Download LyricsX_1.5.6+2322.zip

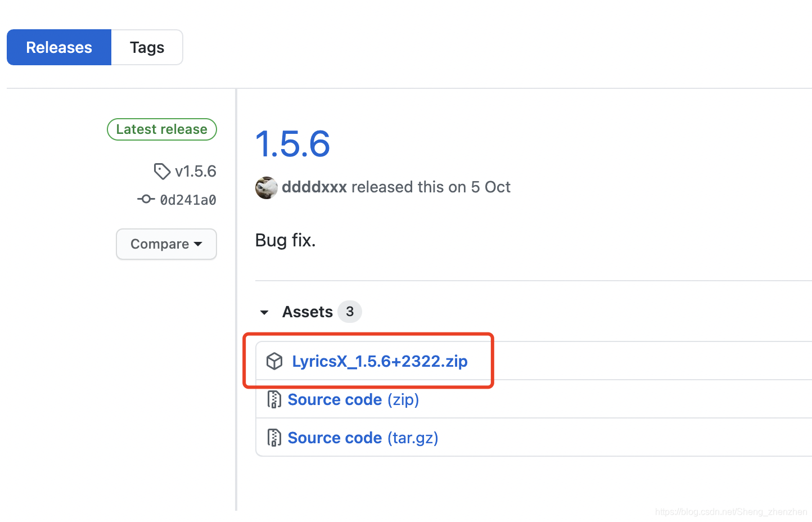point(380,361)
